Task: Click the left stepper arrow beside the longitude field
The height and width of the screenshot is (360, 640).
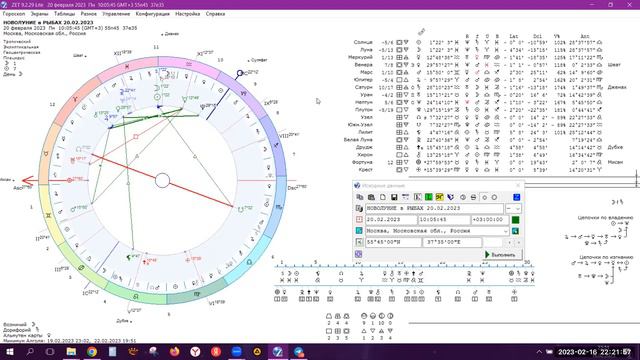Action: coord(509,242)
